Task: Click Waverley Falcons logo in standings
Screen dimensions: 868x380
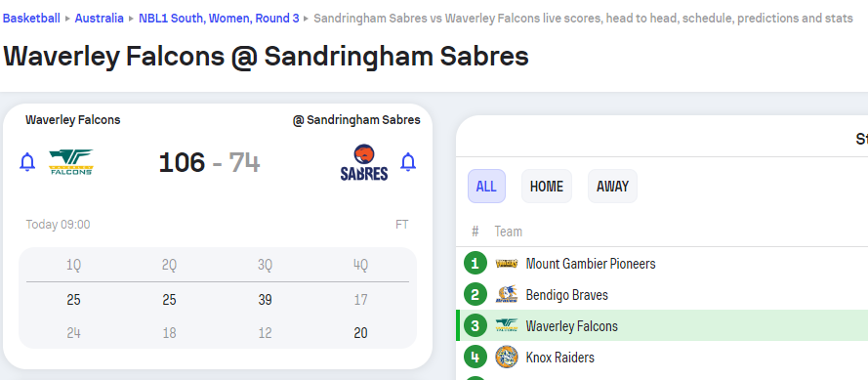Action: click(507, 325)
